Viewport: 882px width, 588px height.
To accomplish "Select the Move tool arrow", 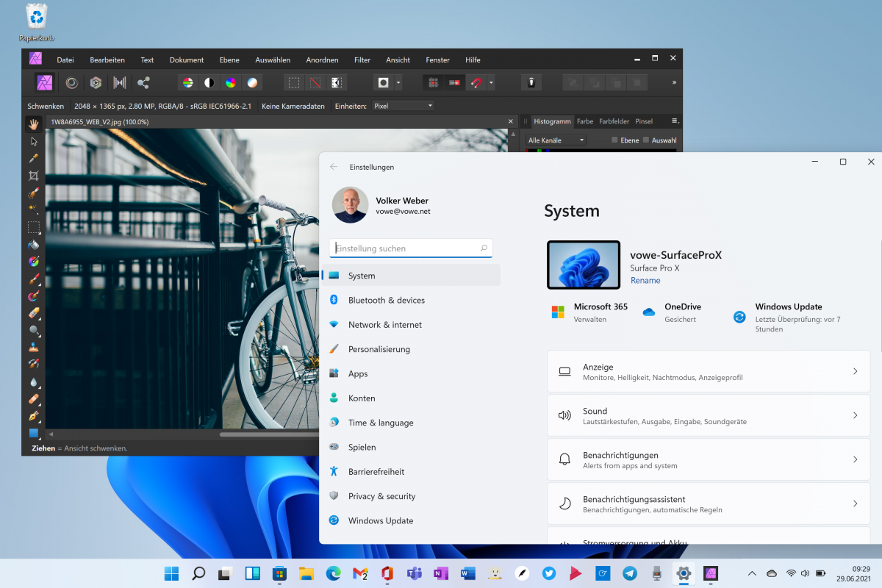I will tap(33, 141).
